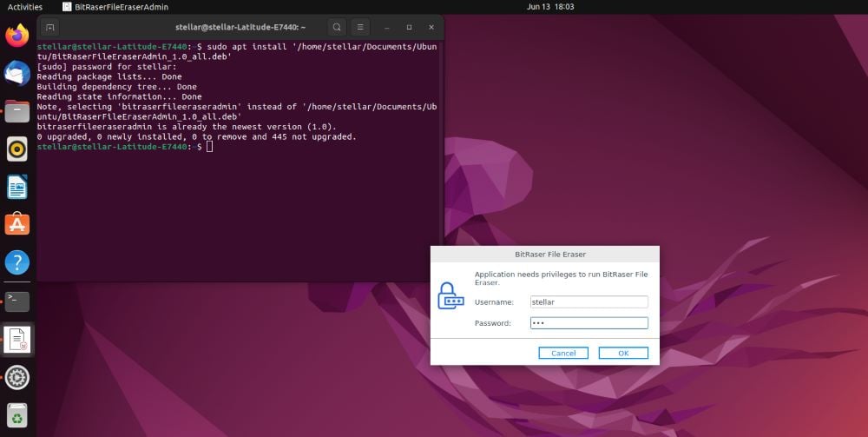Click the "Application needs privileges" message text

(x=561, y=278)
